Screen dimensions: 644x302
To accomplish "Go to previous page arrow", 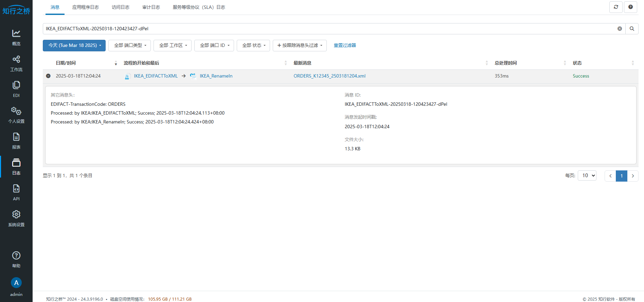I will (x=610, y=176).
